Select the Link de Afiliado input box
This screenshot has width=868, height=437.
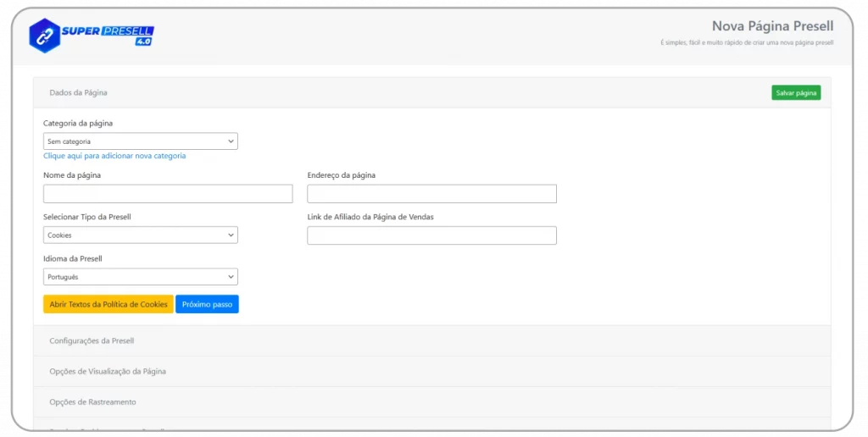(x=431, y=235)
